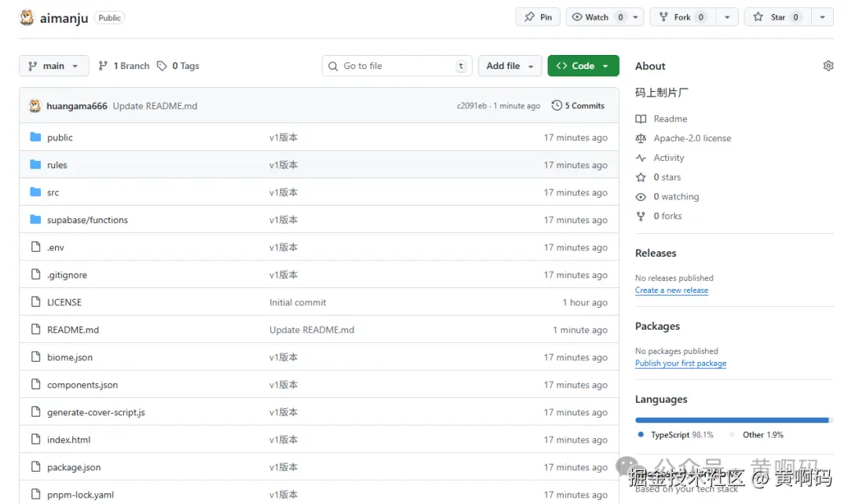
Task: View the 1 Branch link
Action: 124,66
